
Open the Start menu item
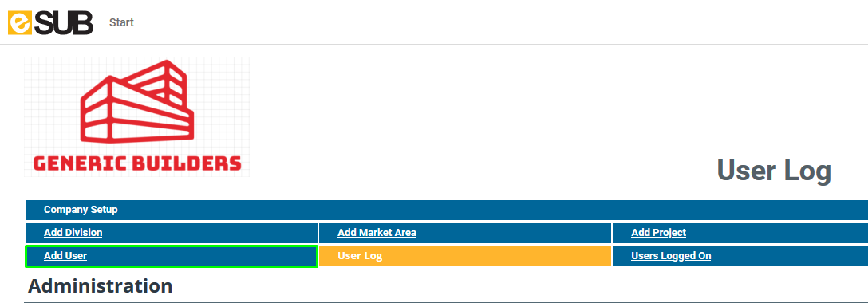121,22
